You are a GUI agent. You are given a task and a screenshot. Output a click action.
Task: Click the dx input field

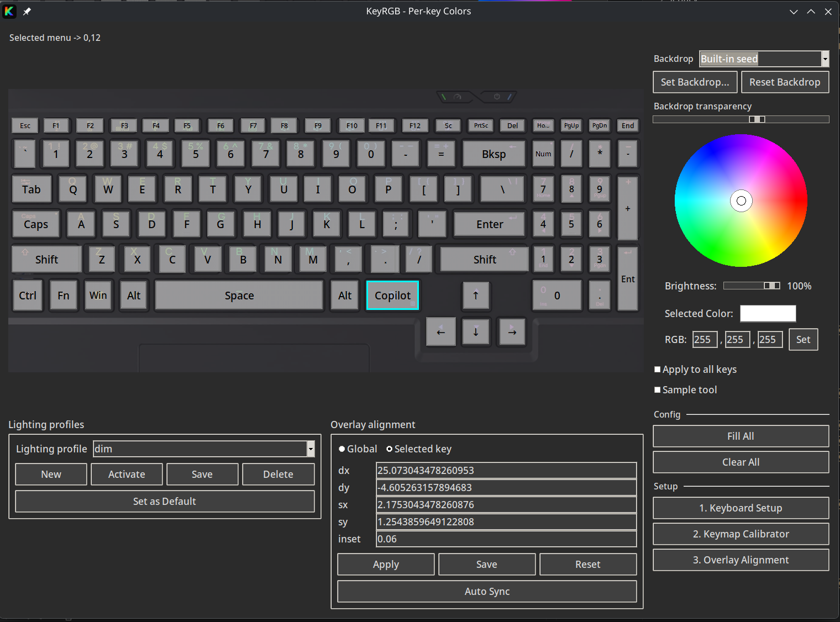(506, 471)
